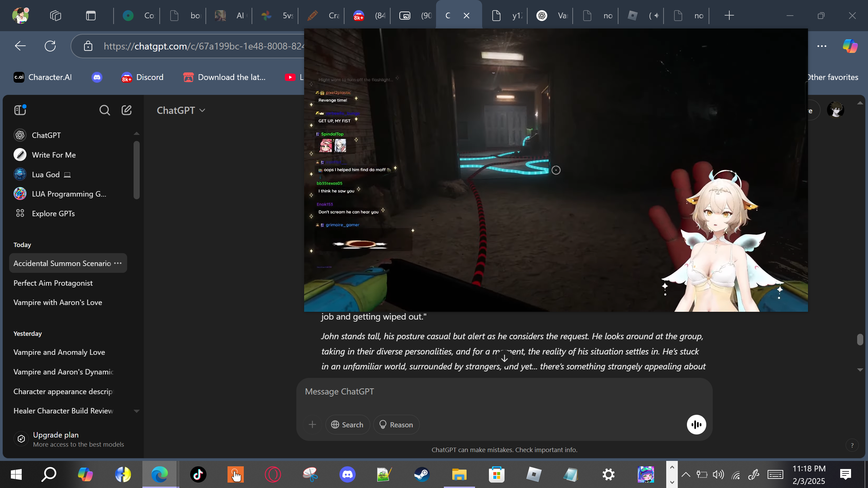Show hidden system tray icons
The image size is (868, 488).
point(686,474)
